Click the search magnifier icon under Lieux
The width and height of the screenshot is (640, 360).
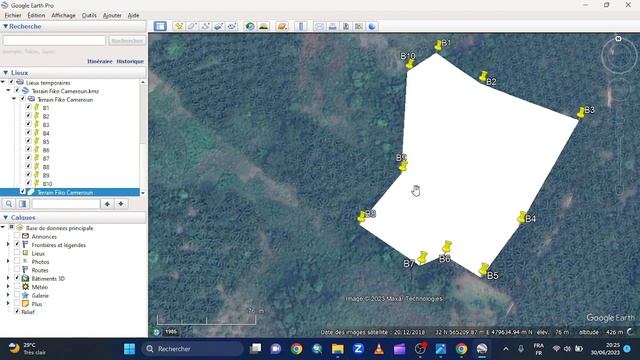9,204
